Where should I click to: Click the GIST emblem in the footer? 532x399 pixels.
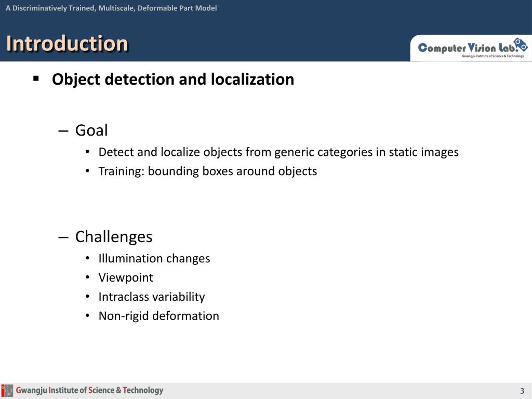[x=7, y=391]
